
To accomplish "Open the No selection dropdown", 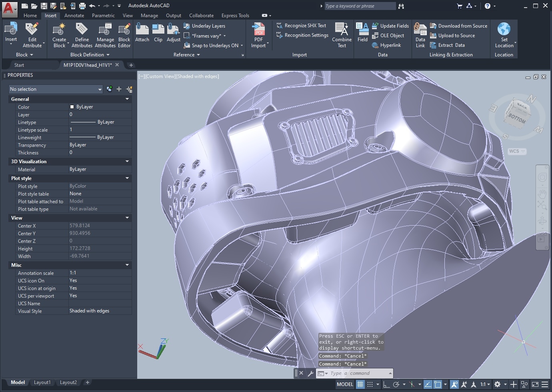I will (56, 89).
